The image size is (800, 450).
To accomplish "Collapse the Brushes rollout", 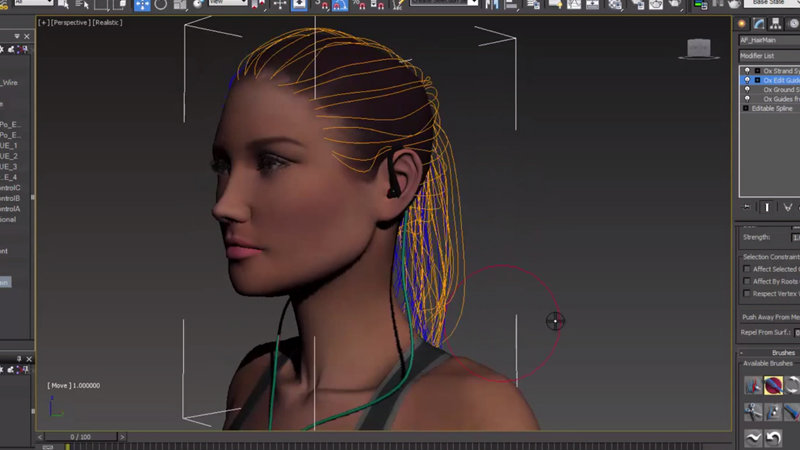I will (742, 353).
